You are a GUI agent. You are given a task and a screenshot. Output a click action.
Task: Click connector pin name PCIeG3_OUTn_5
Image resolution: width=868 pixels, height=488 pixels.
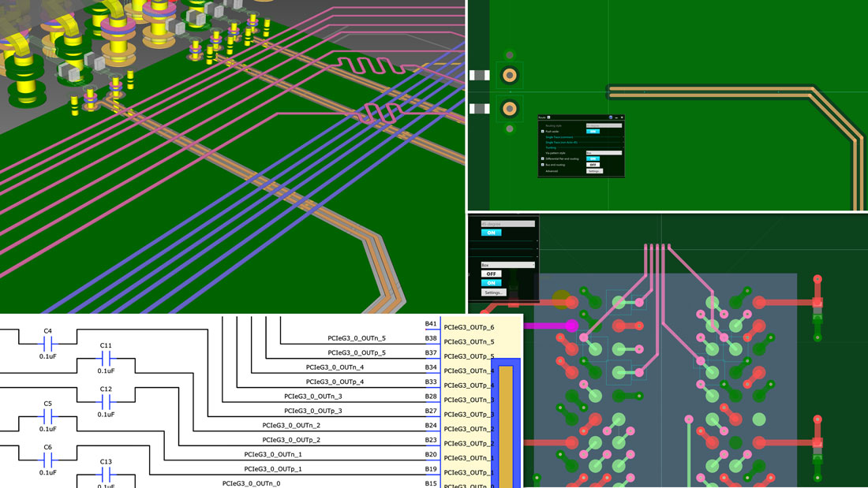pyautogui.click(x=469, y=341)
